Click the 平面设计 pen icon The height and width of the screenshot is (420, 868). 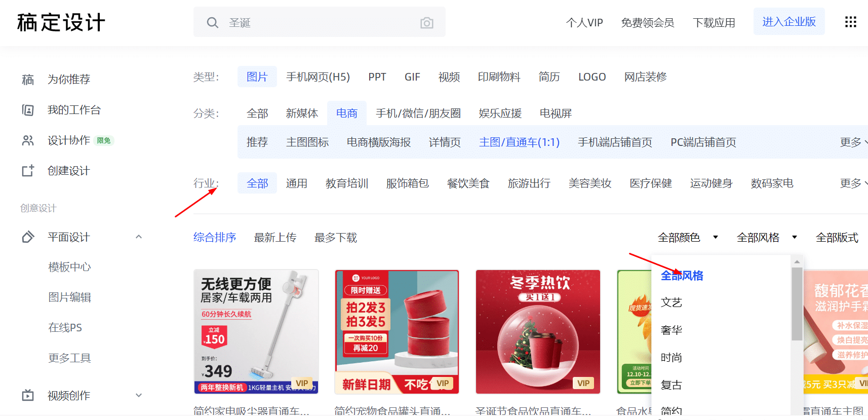[28, 237]
